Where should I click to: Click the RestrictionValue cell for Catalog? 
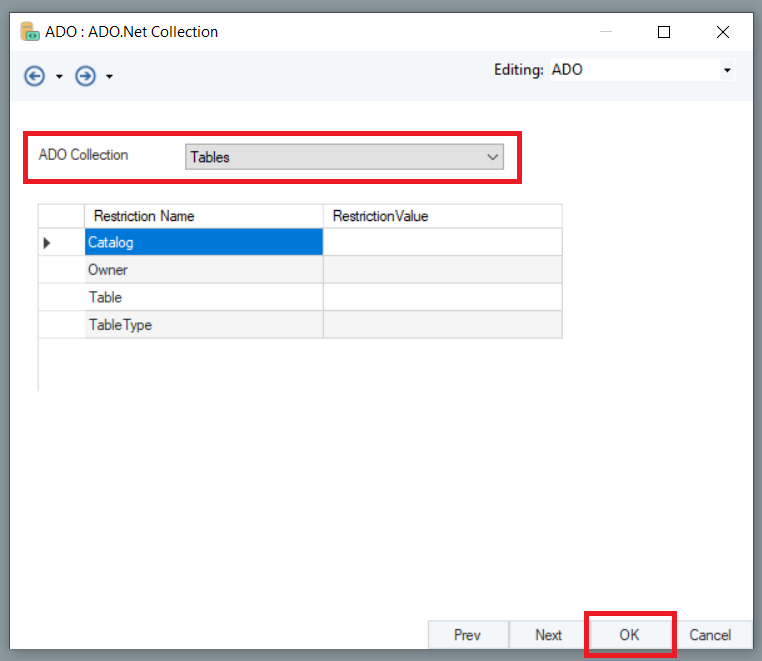click(x=442, y=242)
